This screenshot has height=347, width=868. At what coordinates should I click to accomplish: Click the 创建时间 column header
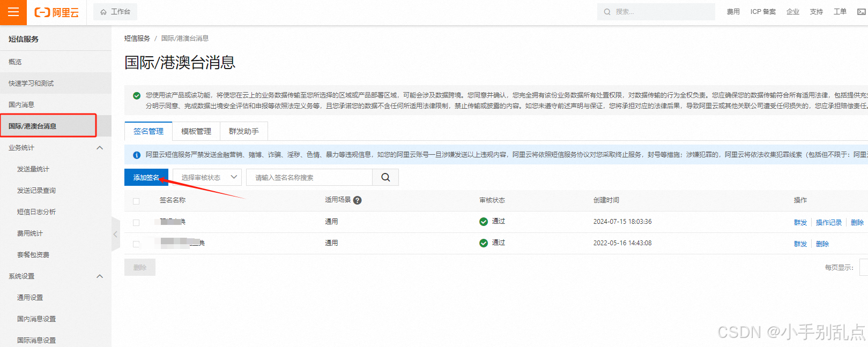606,200
